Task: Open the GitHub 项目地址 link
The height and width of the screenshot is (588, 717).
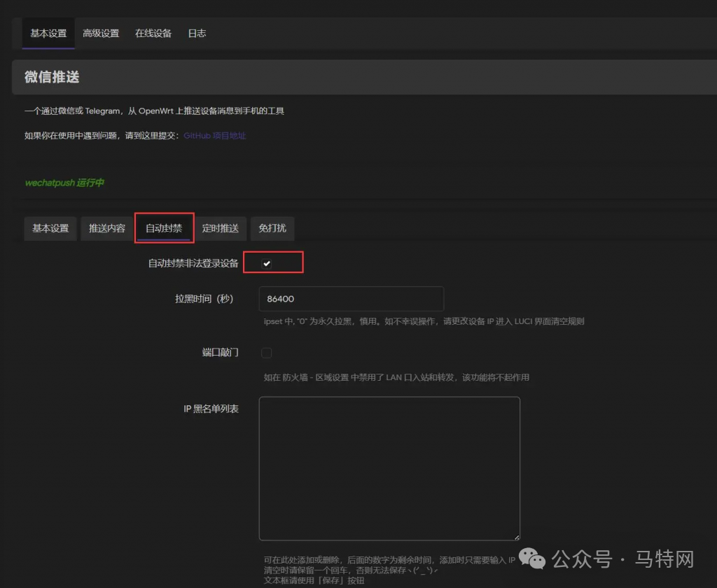Action: click(215, 136)
